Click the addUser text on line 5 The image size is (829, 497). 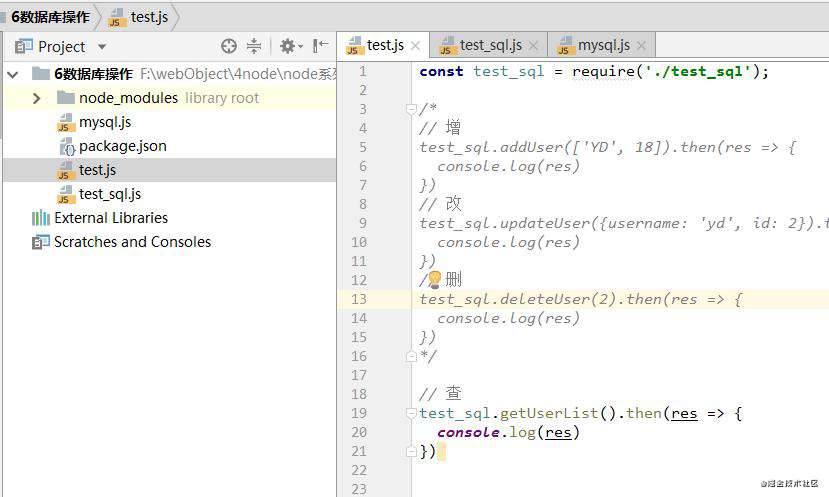click(531, 147)
